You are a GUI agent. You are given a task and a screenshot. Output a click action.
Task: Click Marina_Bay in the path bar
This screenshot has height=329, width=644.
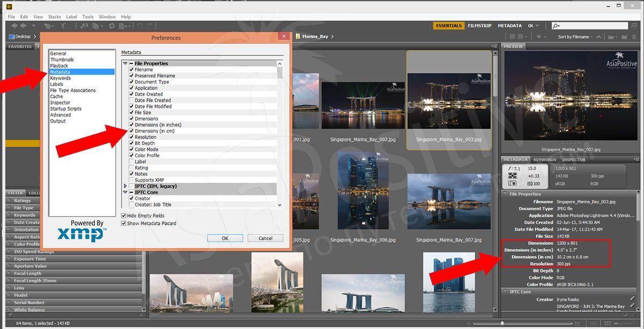(x=315, y=36)
